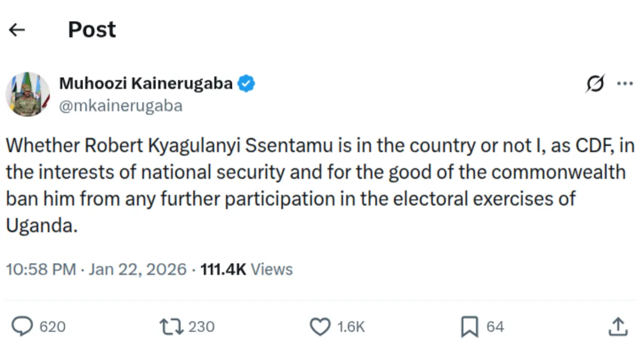Open Muhoozi Kainerugaba's profile picture

27,94
